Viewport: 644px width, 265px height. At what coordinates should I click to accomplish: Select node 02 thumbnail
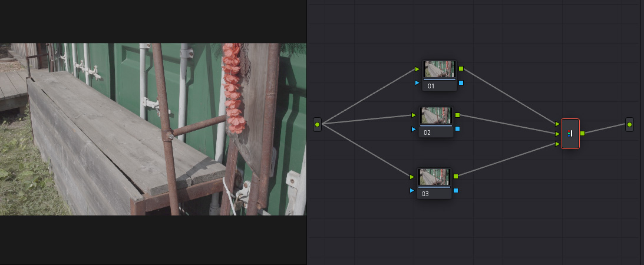436,115
